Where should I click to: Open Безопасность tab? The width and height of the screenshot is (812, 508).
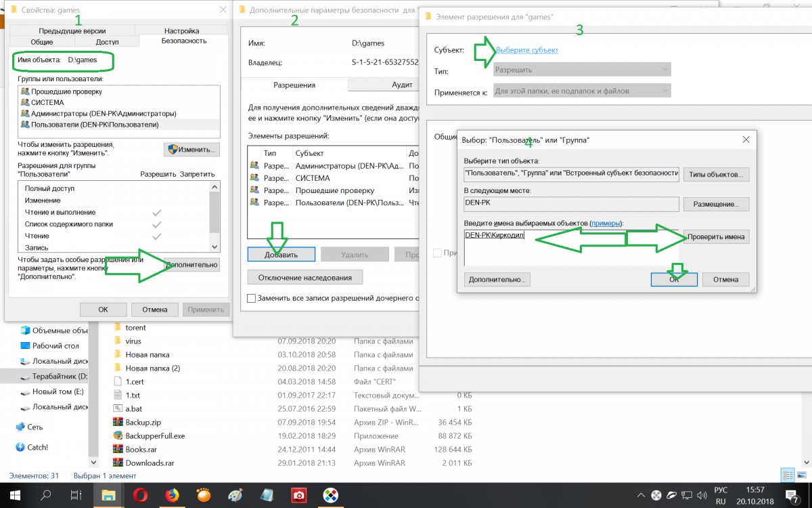(184, 41)
